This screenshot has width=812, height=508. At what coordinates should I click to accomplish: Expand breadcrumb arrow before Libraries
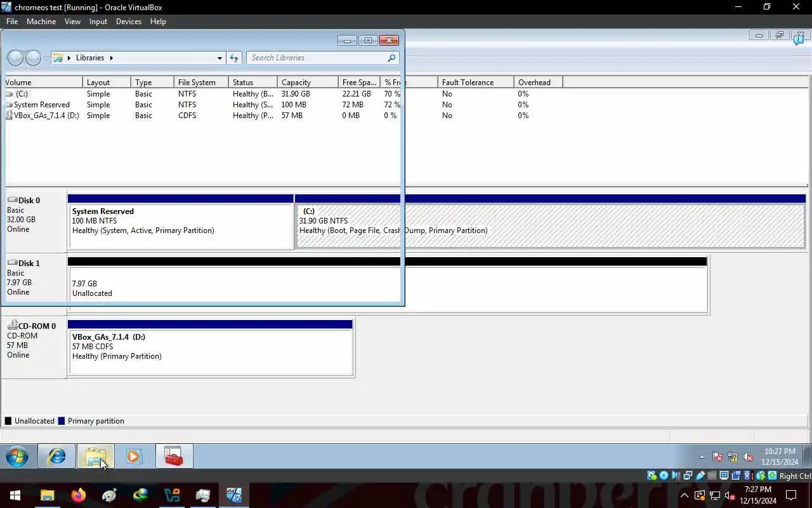(x=69, y=58)
